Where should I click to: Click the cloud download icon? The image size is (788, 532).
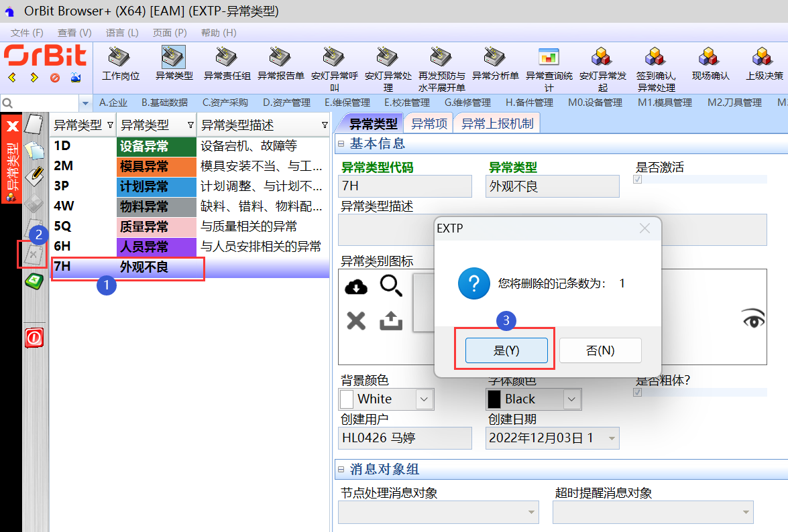[356, 287]
